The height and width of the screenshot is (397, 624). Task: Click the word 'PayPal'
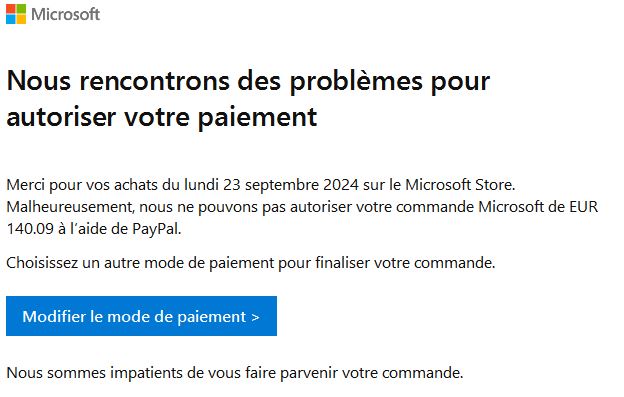tap(156, 229)
